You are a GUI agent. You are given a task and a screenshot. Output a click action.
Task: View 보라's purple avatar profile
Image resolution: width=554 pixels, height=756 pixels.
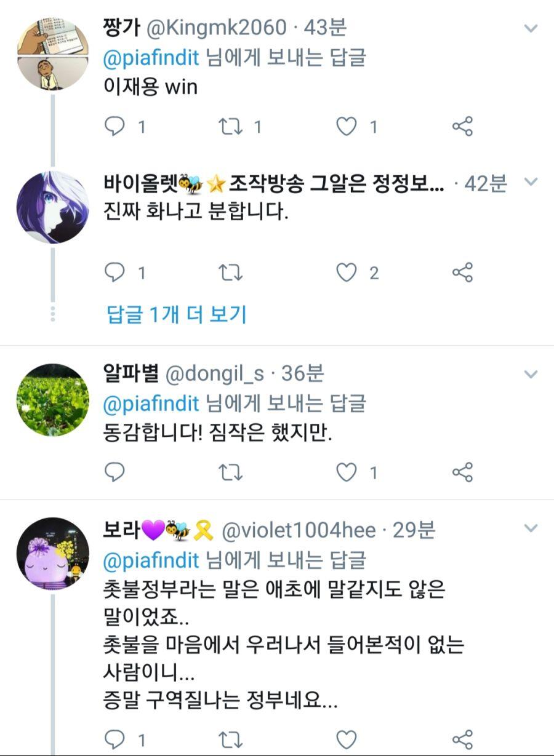tap(52, 553)
